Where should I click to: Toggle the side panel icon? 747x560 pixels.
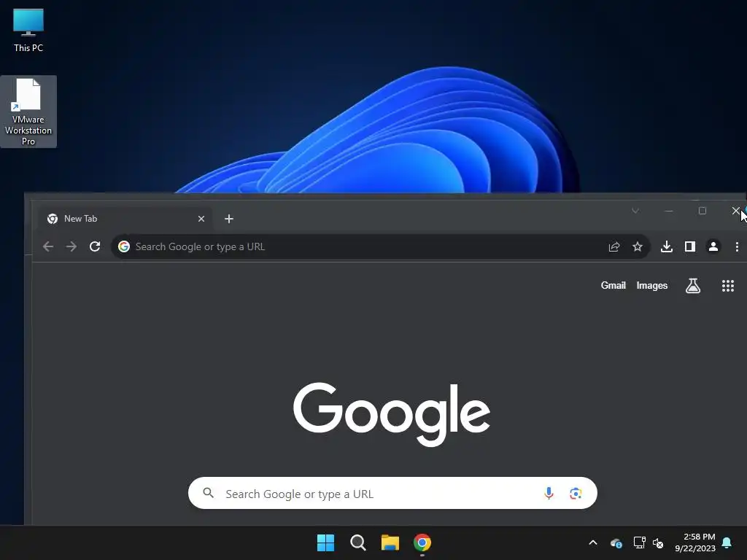coord(690,246)
